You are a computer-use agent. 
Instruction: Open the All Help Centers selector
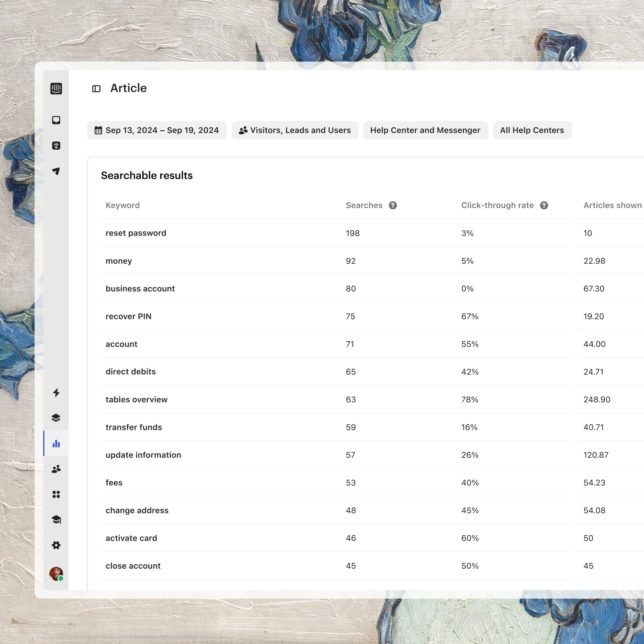(x=532, y=130)
